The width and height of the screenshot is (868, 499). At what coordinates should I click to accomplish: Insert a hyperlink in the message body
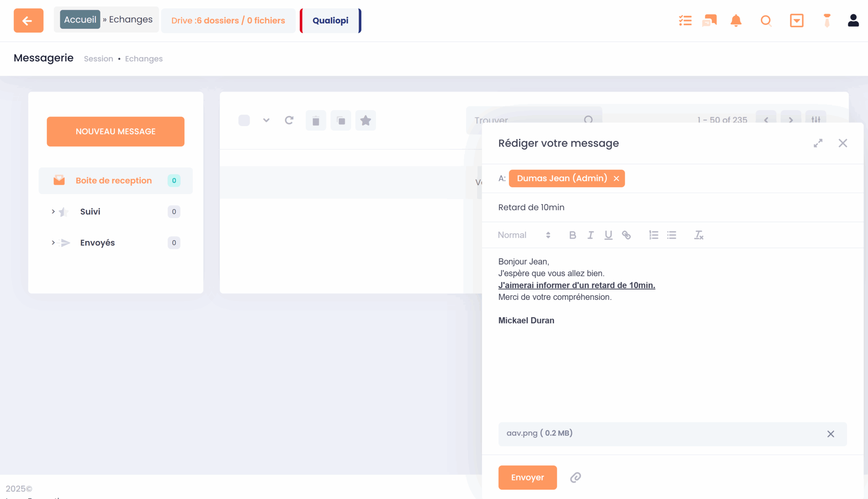tap(626, 235)
